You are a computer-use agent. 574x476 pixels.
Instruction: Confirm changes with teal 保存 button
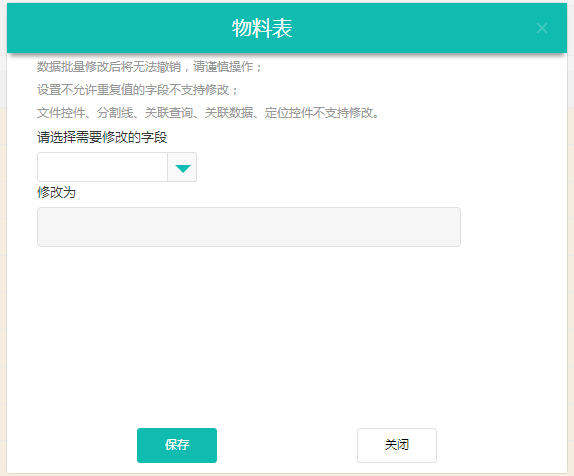click(177, 445)
